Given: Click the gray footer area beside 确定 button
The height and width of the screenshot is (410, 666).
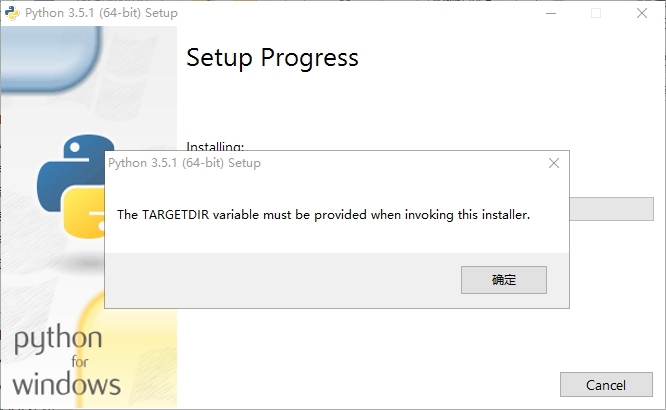Looking at the screenshot, I should pos(282,280).
